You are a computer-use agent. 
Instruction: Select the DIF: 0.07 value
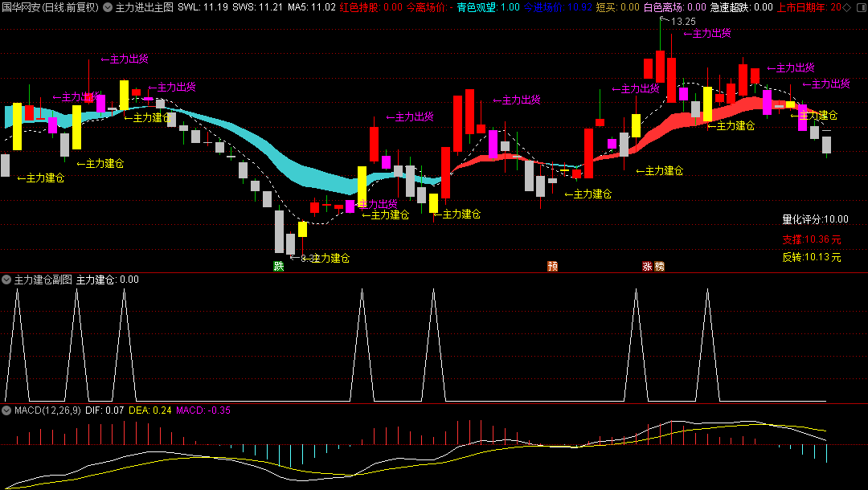(104, 410)
